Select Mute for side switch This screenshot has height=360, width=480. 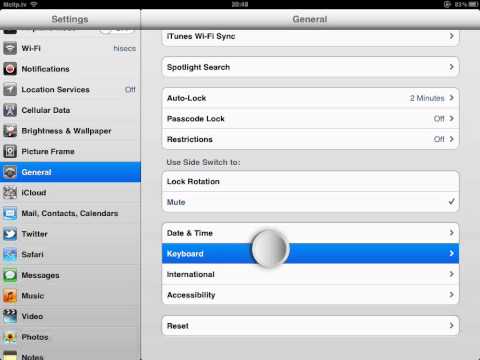coord(310,202)
